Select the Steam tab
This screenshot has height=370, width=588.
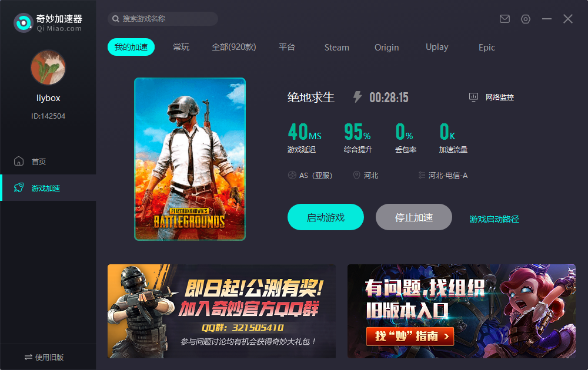[x=336, y=48]
